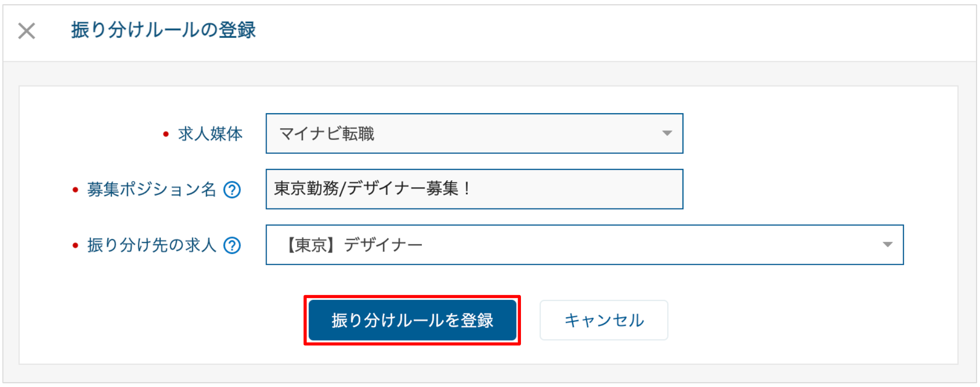The width and height of the screenshot is (980, 387).
Task: Close the 振り分けルールの登録 dialog with X
Action: click(27, 31)
